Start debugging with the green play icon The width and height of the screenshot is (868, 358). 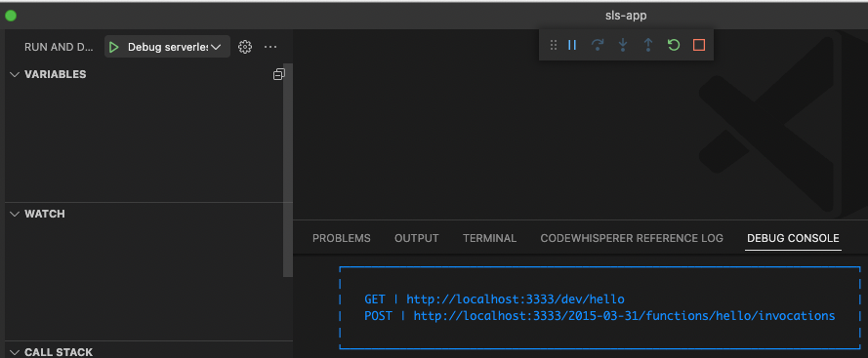114,47
